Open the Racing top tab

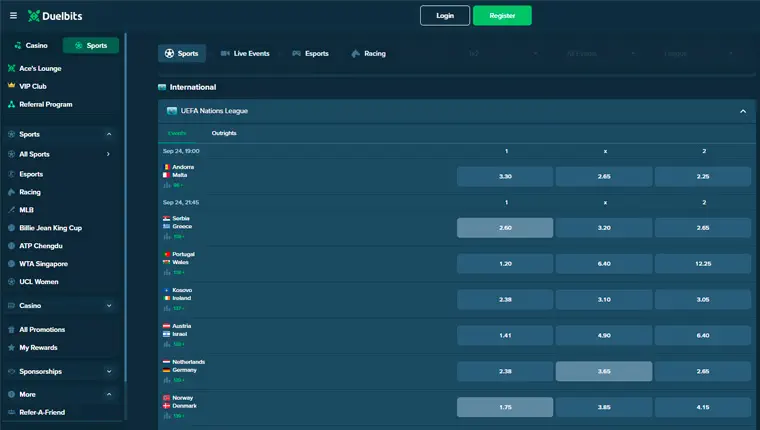pyautogui.click(x=368, y=53)
